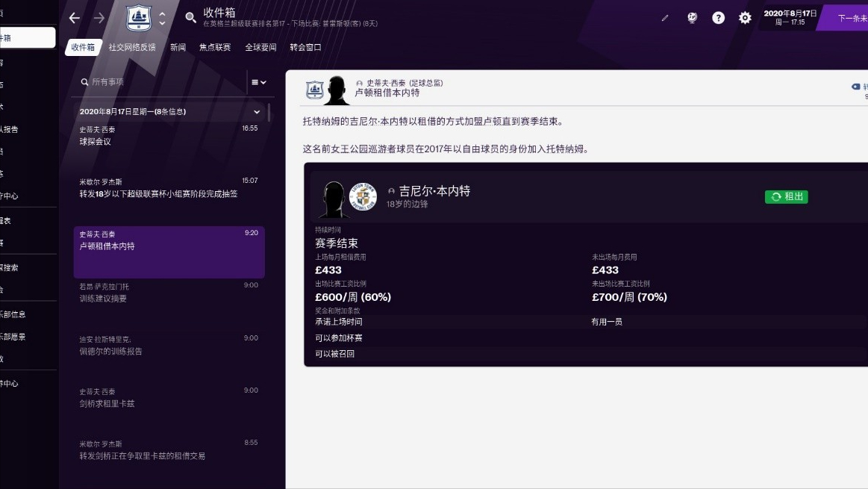Click the forward navigation arrow
The height and width of the screenshot is (489, 868).
pos(99,18)
